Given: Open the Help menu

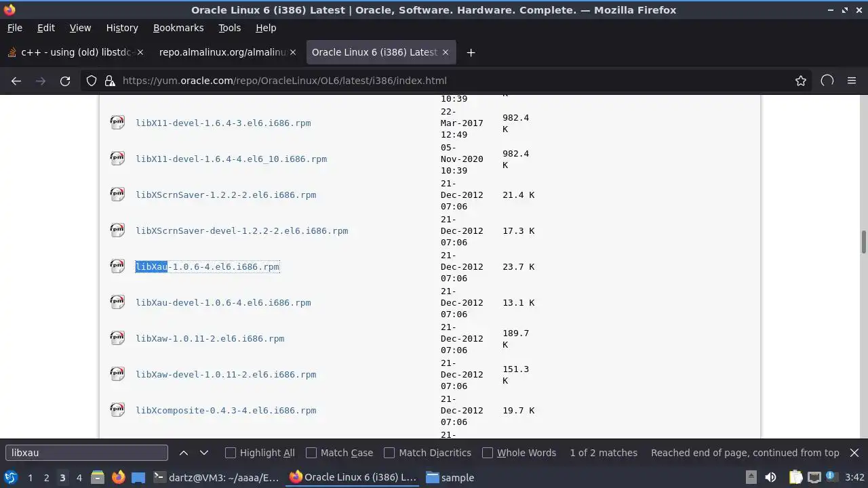Looking at the screenshot, I should pyautogui.click(x=266, y=28).
